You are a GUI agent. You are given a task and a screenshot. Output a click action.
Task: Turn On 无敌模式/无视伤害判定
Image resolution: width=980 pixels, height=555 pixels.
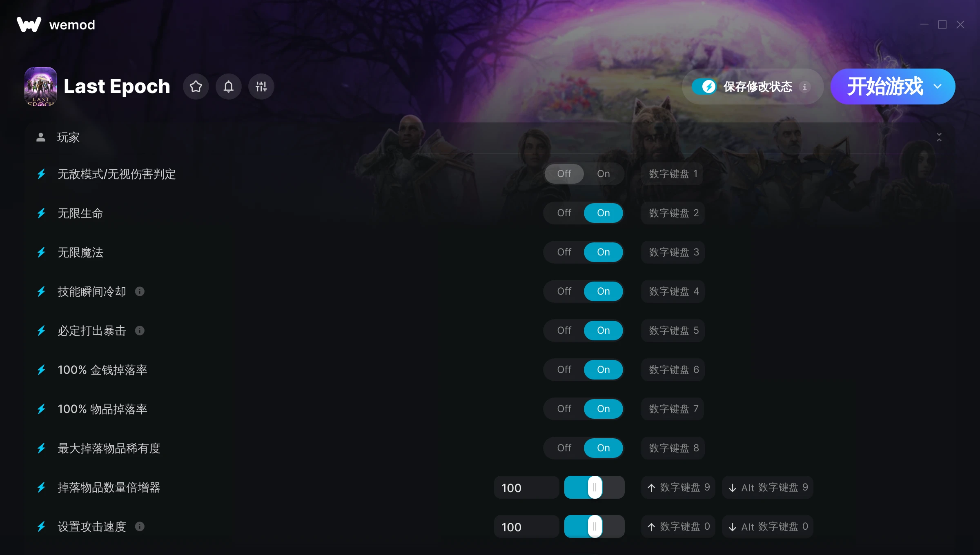click(603, 174)
